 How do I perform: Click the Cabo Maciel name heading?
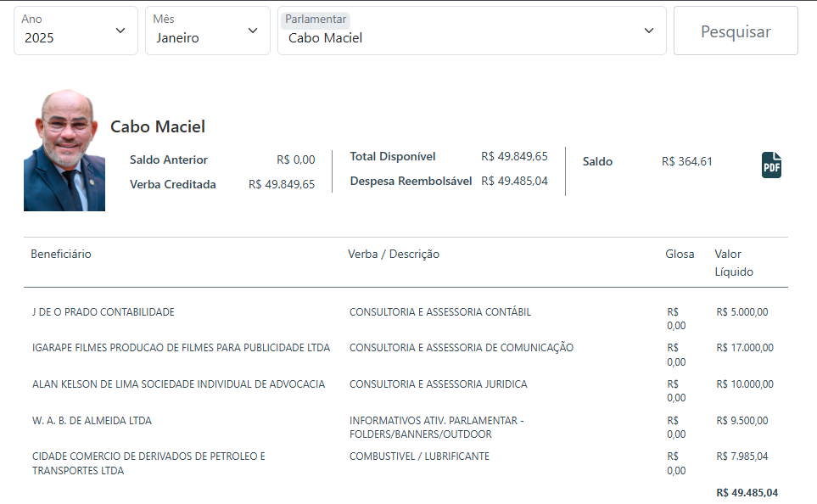point(158,126)
